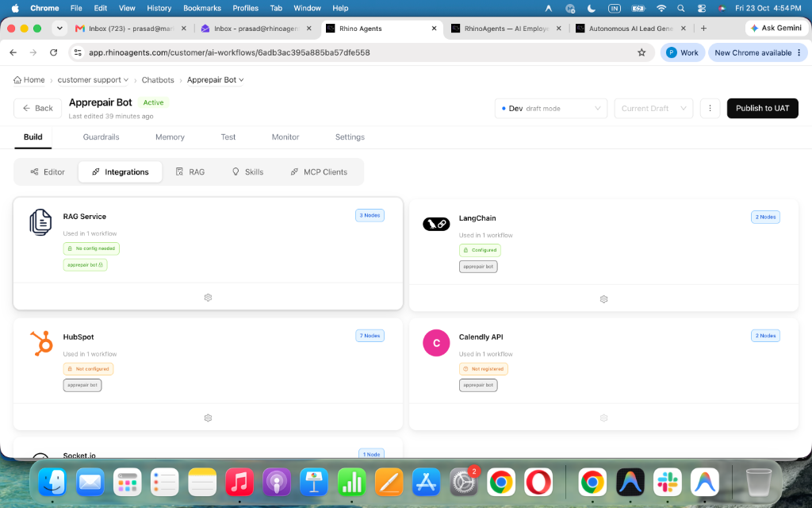Expand the Dev draft mode dropdown
This screenshot has width=812, height=508.
tap(551, 108)
